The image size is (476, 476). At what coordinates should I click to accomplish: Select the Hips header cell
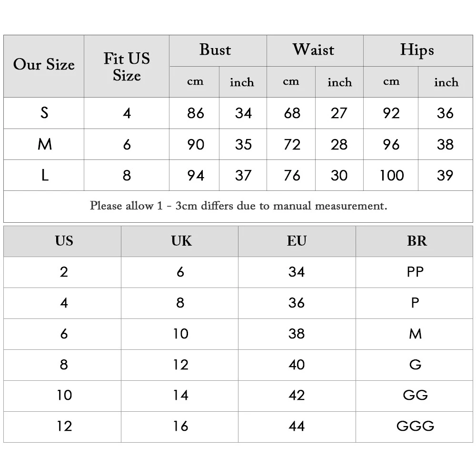coord(418,51)
